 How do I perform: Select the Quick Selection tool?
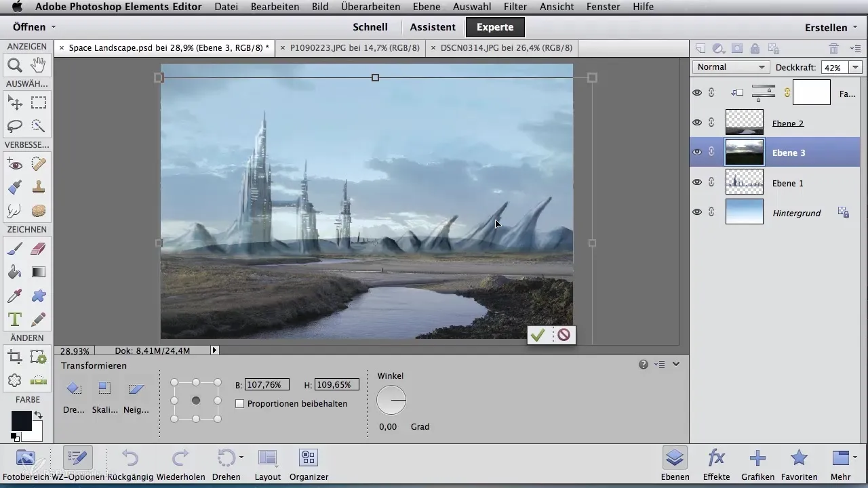point(39,126)
